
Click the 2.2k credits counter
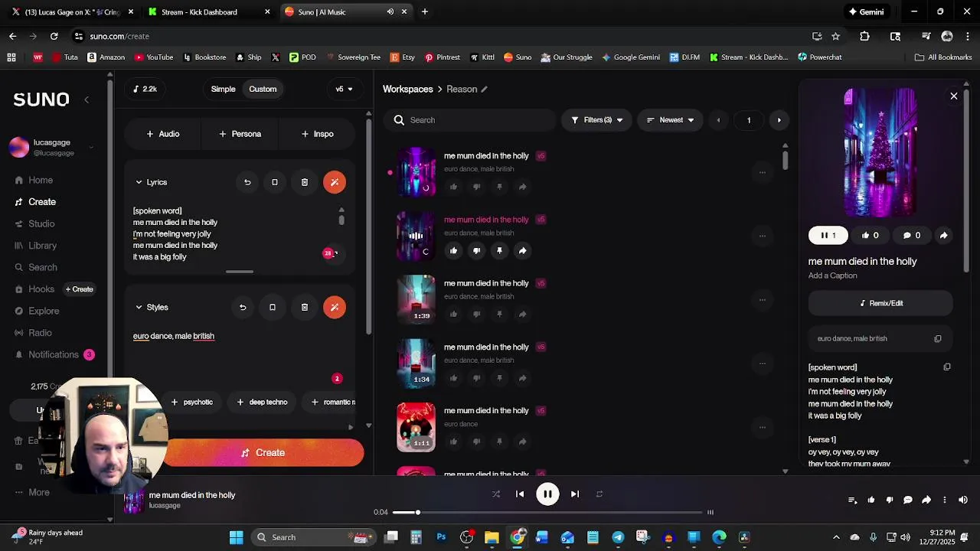click(x=145, y=89)
